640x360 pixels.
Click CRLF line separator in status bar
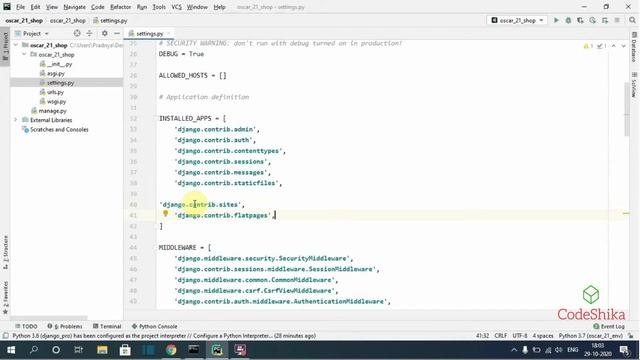(x=500, y=336)
